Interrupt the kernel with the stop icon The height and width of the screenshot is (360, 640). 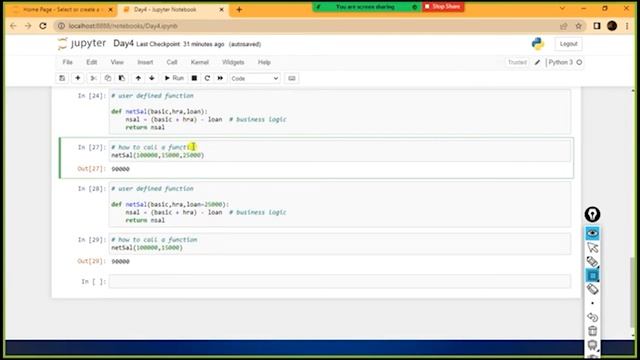tap(194, 78)
